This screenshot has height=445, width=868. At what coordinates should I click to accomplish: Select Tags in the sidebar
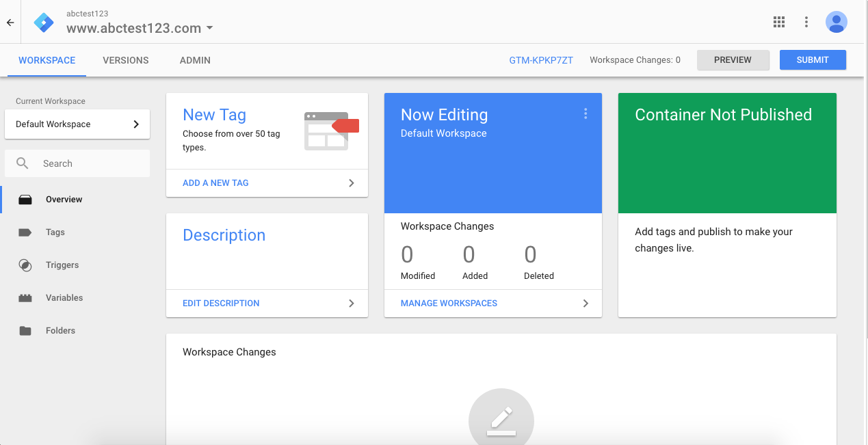click(x=55, y=232)
